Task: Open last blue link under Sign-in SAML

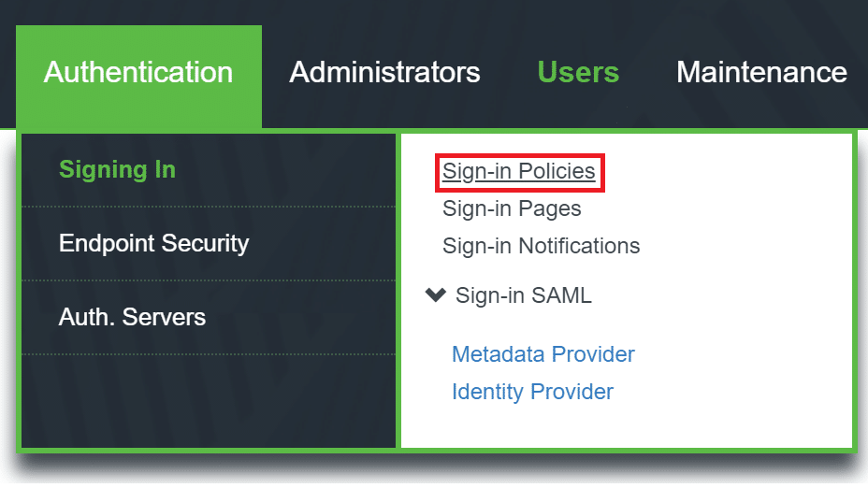Action: coord(532,392)
